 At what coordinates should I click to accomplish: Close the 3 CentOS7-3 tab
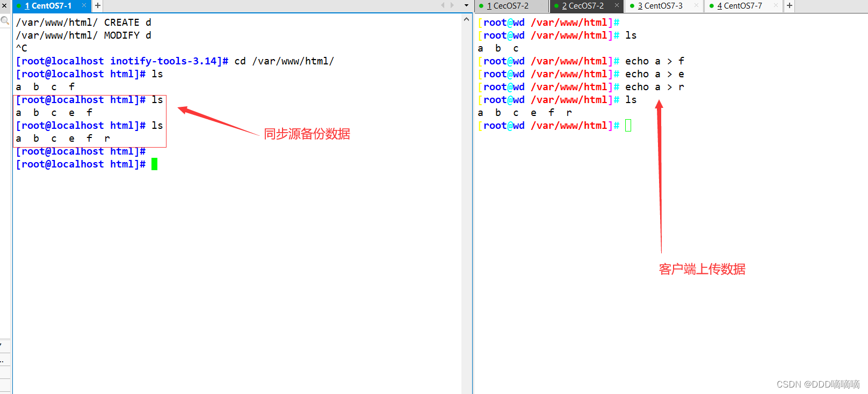pyautogui.click(x=696, y=5)
